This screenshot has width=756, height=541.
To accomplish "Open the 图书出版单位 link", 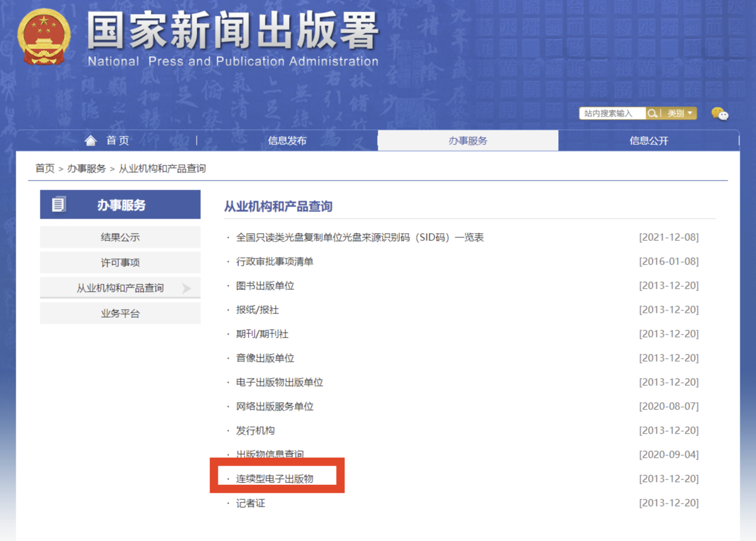I will tap(265, 286).
